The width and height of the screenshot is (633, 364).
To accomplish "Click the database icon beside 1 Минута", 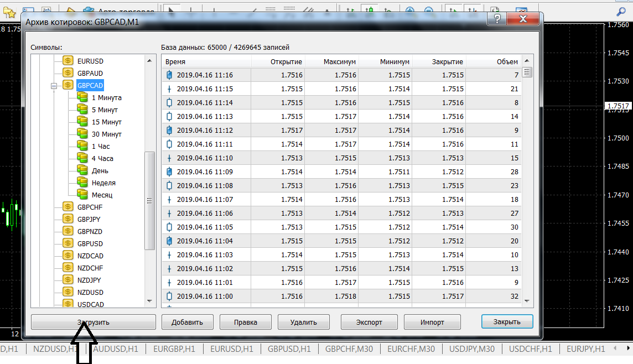I will coord(82,97).
